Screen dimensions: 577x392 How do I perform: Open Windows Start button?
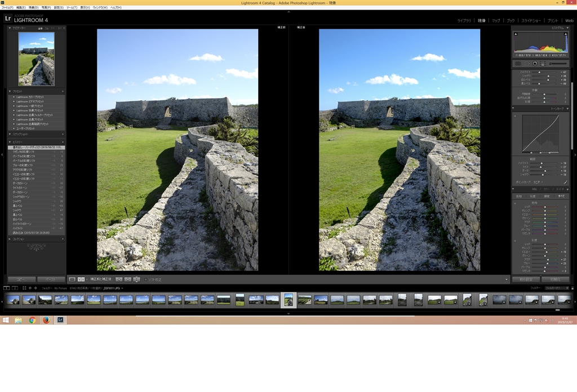pos(6,320)
